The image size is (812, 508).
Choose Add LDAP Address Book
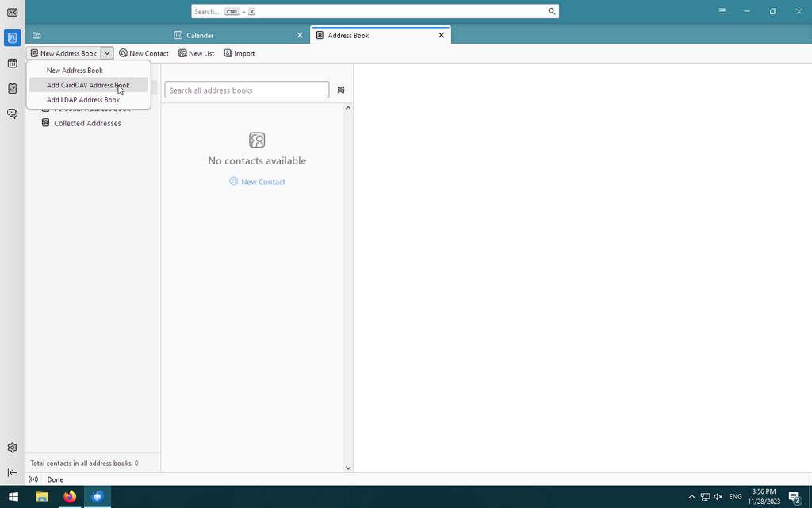(x=83, y=100)
